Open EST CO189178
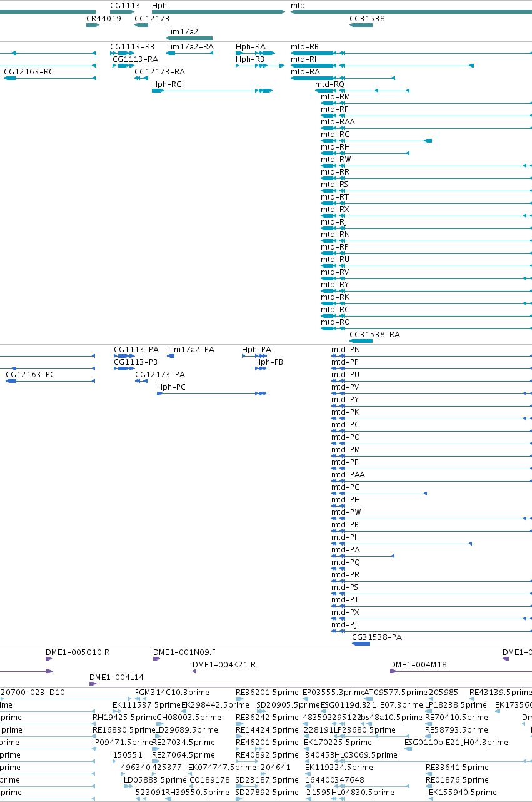This screenshot has width=532, height=802. [x=210, y=780]
